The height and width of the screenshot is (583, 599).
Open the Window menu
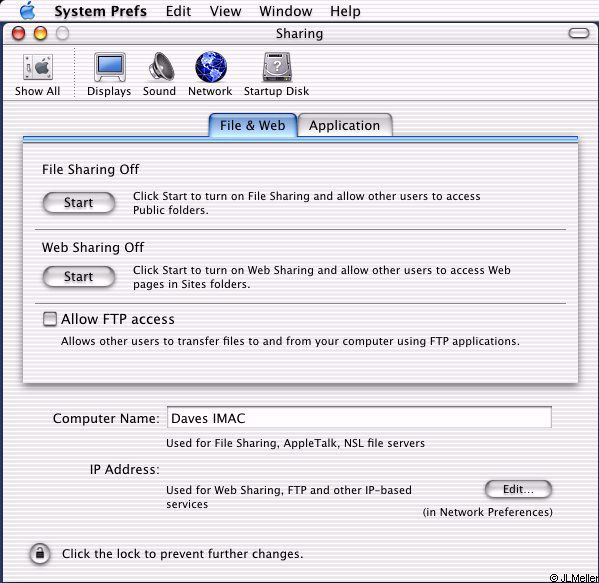285,11
